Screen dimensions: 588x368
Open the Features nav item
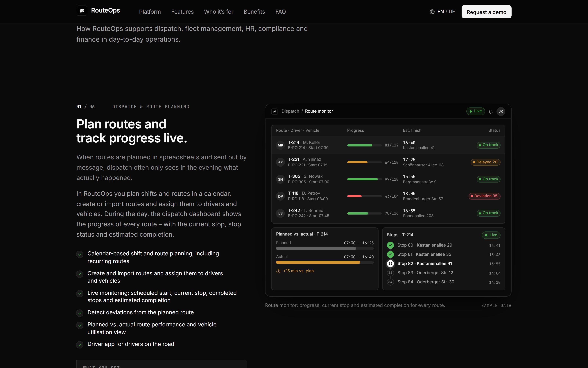182,12
